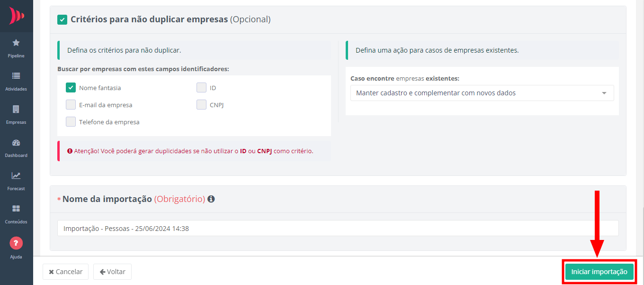644x285 pixels.
Task: Select Telefone da empresa checkbox
Action: pyautogui.click(x=71, y=122)
